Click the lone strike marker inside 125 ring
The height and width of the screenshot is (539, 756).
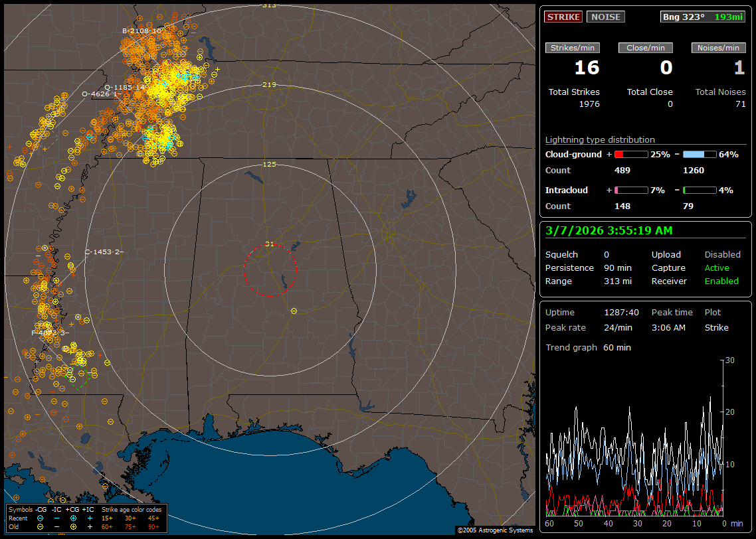coord(294,311)
